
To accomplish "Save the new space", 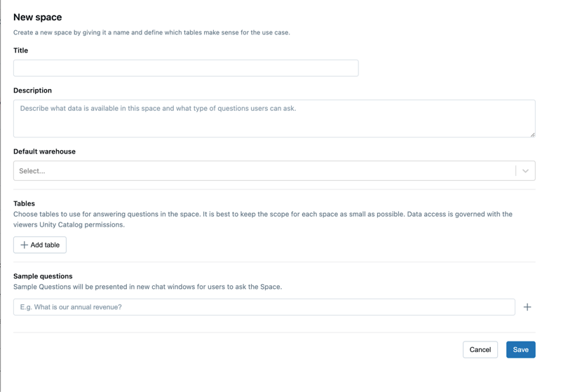I will click(x=520, y=349).
